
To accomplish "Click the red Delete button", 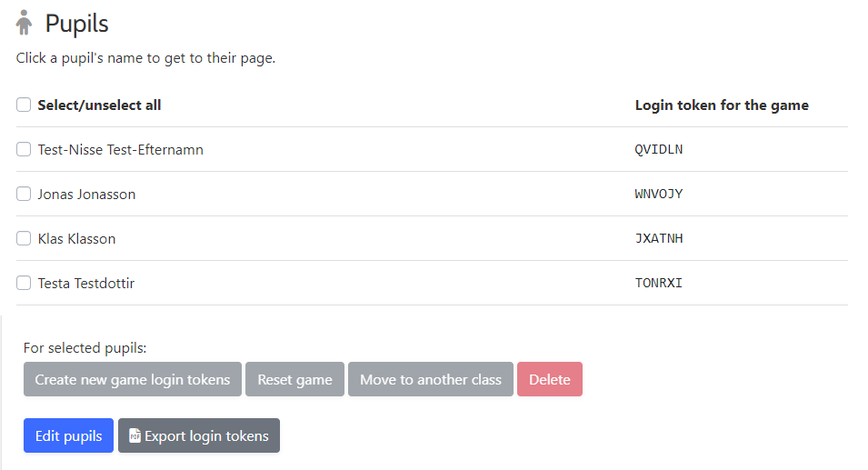I will click(550, 379).
